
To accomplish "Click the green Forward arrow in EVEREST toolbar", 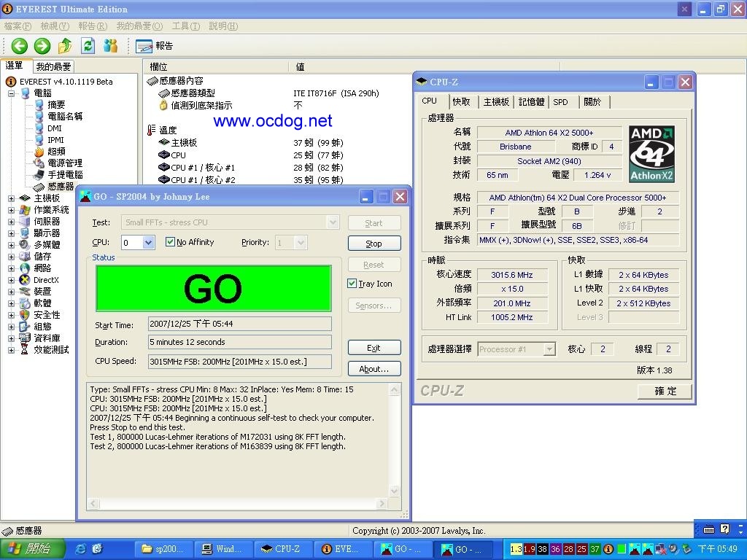I will (42, 46).
